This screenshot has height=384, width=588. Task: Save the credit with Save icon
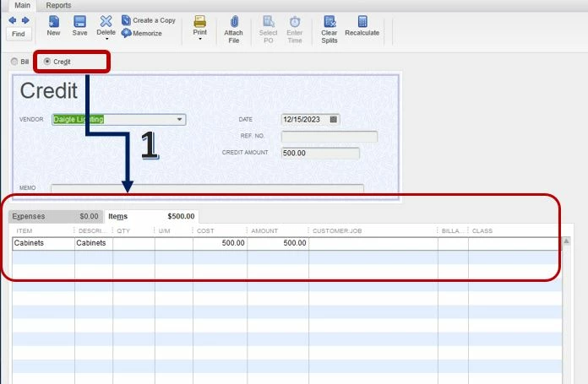pyautogui.click(x=79, y=22)
